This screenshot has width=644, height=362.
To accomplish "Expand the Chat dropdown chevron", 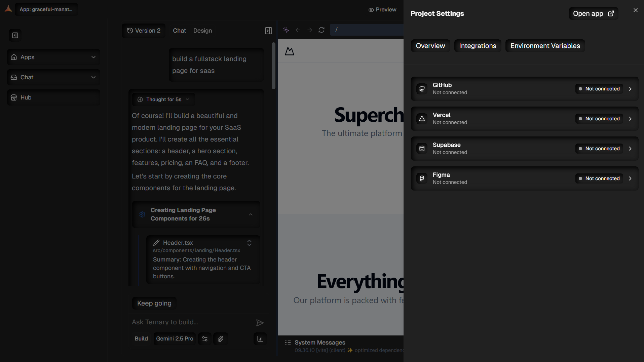I will (93, 77).
